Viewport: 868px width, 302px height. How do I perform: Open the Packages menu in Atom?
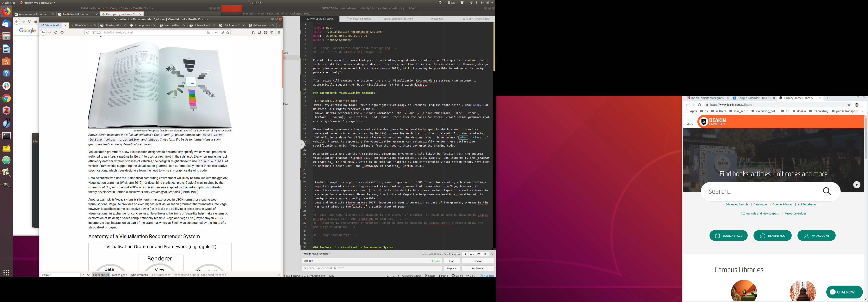[295, 14]
